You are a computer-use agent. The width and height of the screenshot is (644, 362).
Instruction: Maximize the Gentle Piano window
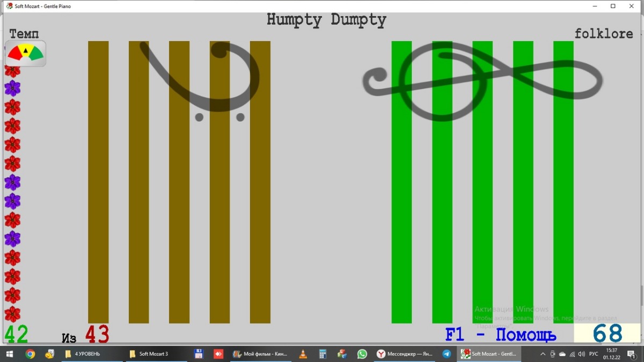click(613, 6)
